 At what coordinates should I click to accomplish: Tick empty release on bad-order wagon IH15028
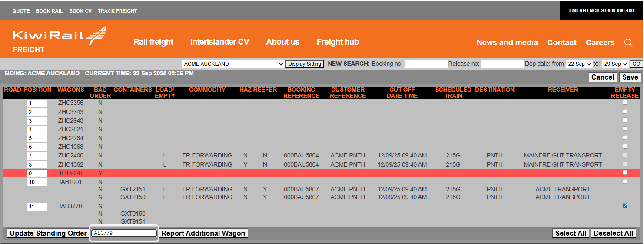point(625,173)
